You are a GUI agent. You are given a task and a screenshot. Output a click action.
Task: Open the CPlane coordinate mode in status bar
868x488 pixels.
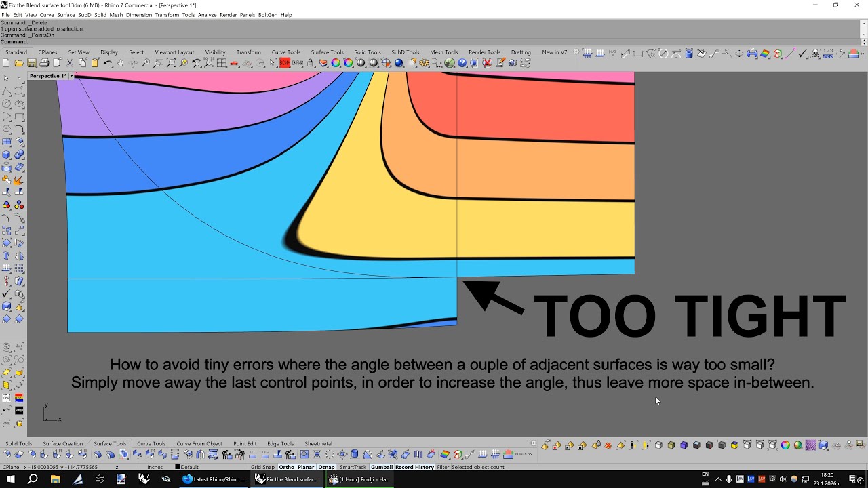tap(11, 467)
